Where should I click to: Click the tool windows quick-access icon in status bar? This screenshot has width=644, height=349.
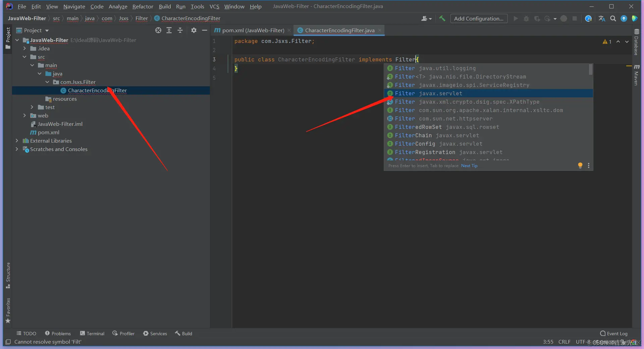[8, 342]
